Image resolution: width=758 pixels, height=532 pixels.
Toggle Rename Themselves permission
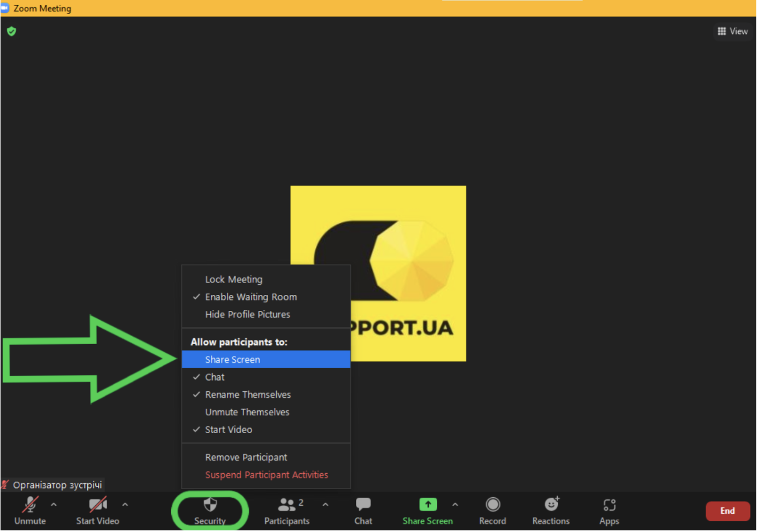pos(266,396)
